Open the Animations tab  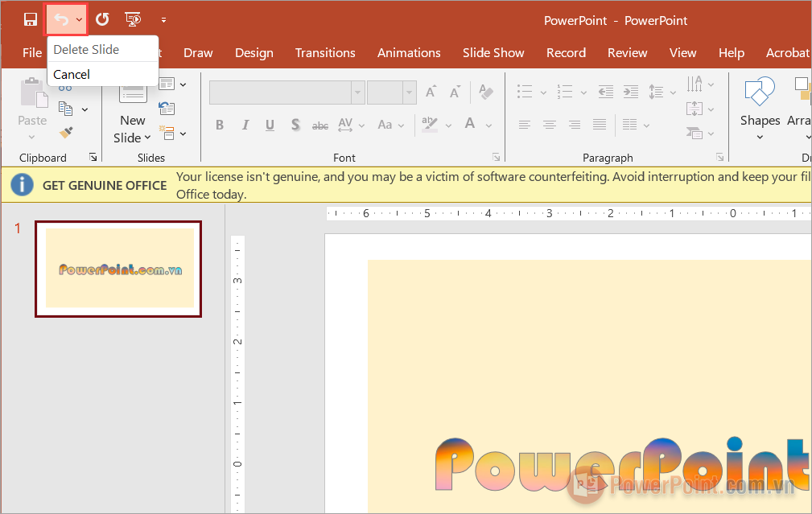click(x=409, y=53)
